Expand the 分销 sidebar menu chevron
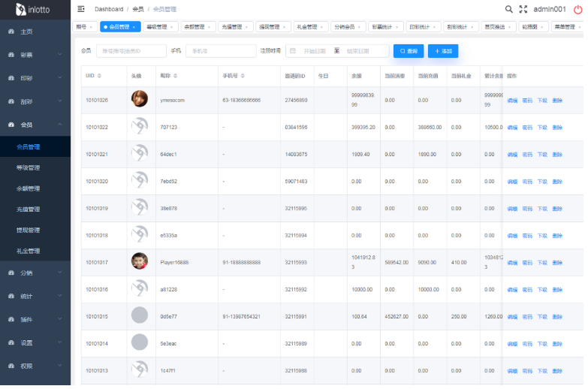This screenshot has height=389, width=588. pos(60,273)
